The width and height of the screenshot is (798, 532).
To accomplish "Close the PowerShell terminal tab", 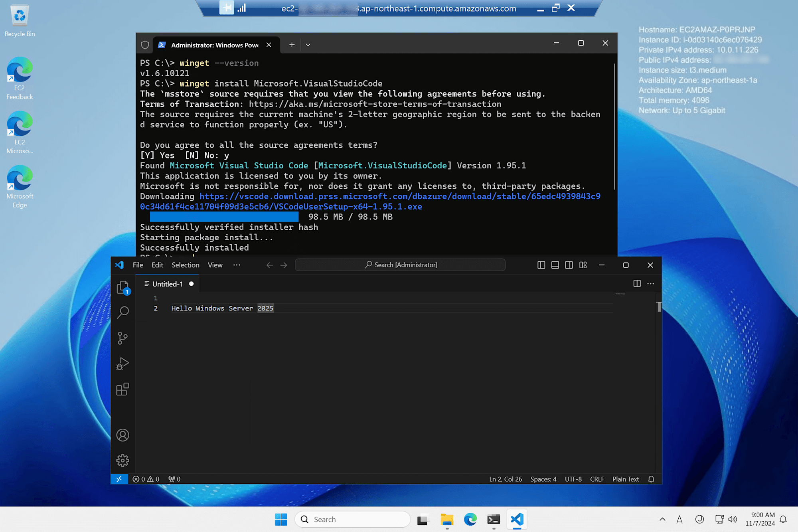I will tap(269, 45).
